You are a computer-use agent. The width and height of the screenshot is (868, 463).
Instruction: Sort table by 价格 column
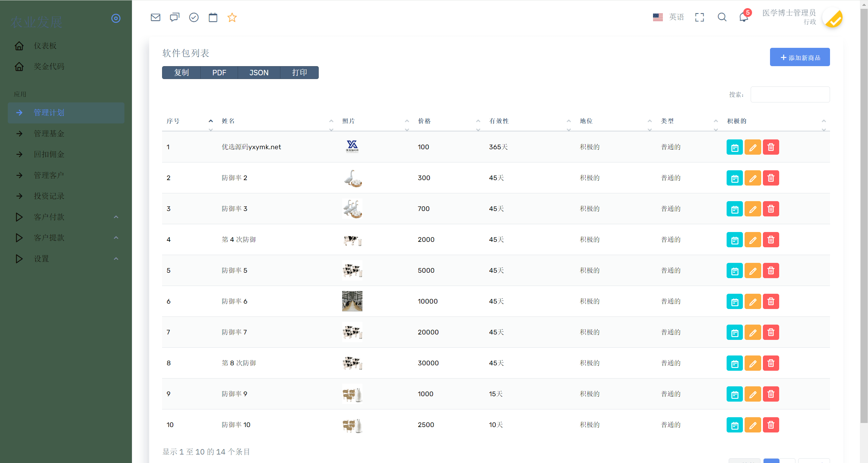coord(449,121)
